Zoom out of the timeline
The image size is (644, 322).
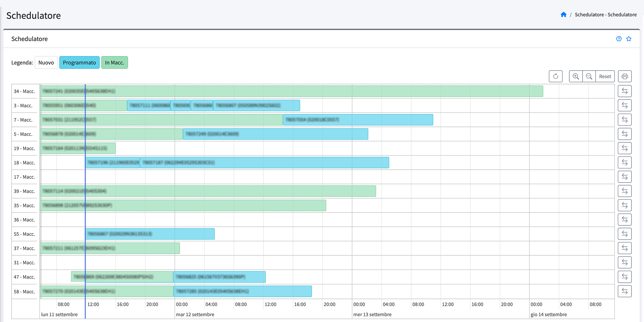(x=589, y=76)
